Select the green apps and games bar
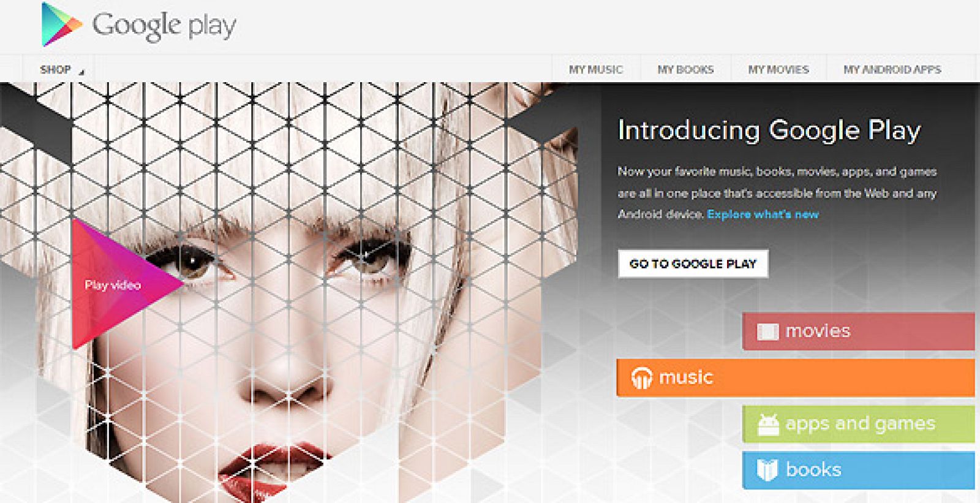Screen dimensions: 980x503 858,424
